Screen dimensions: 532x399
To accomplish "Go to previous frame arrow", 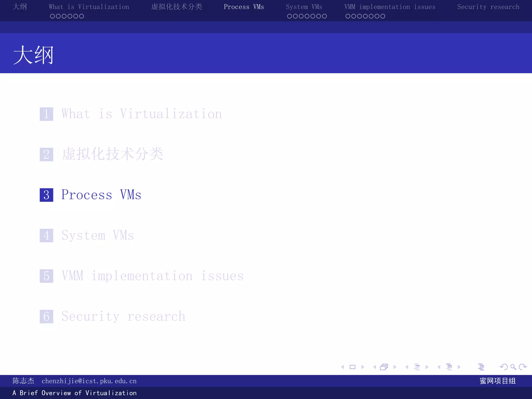I will (x=375, y=367).
